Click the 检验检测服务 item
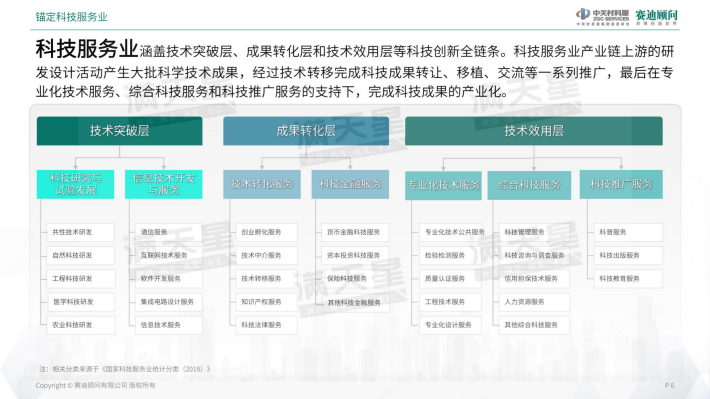 (450, 255)
